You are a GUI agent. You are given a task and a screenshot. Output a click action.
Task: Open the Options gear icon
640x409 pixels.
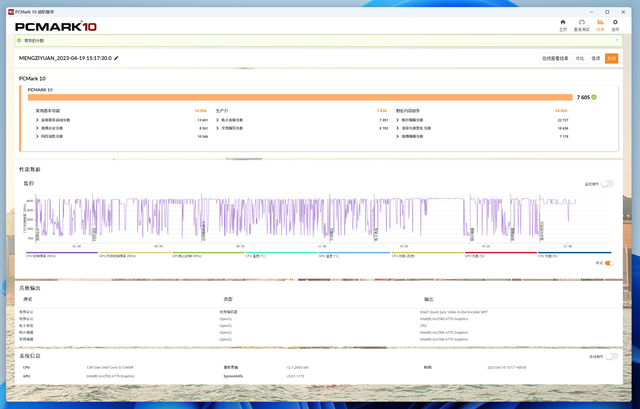click(x=619, y=24)
